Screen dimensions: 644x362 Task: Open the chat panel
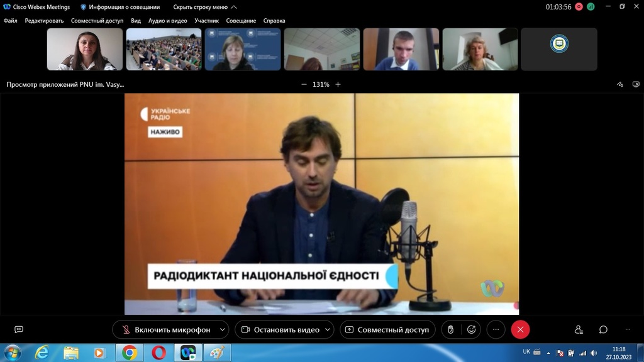(603, 329)
